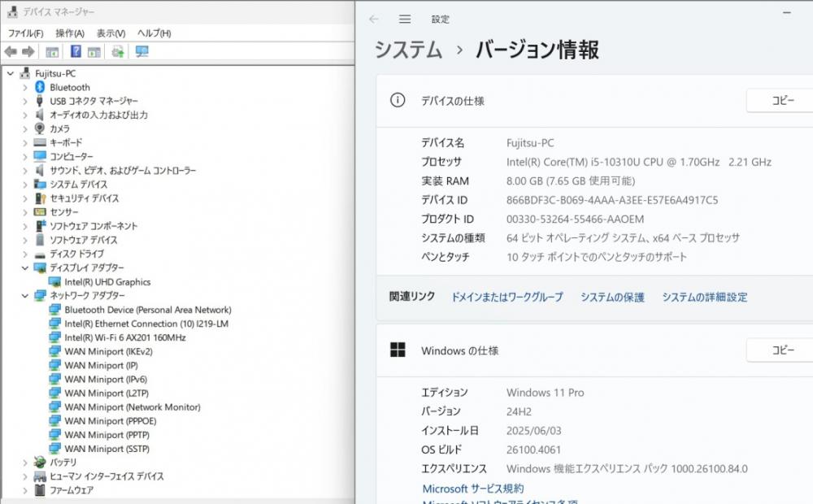The height and width of the screenshot is (504, 813).
Task: Click the Forward arrow in Device Manager toolbar
Action: click(28, 51)
